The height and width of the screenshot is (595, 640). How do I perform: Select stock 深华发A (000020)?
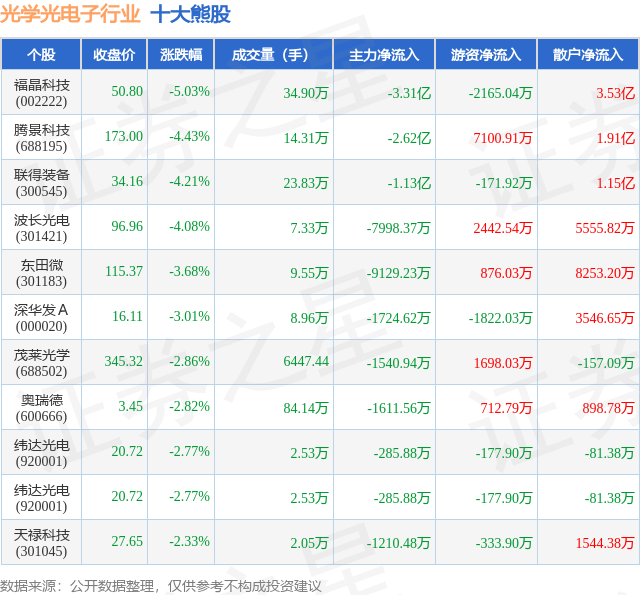click(41, 317)
